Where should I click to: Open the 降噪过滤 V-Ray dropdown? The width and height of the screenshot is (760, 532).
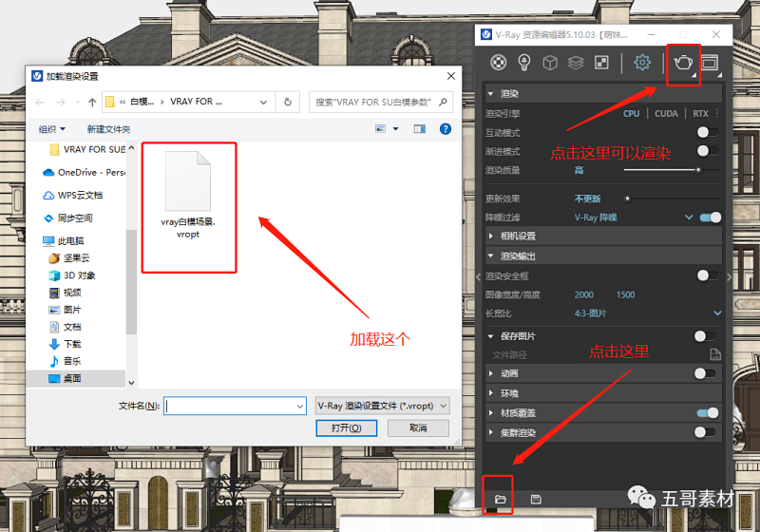tap(689, 218)
